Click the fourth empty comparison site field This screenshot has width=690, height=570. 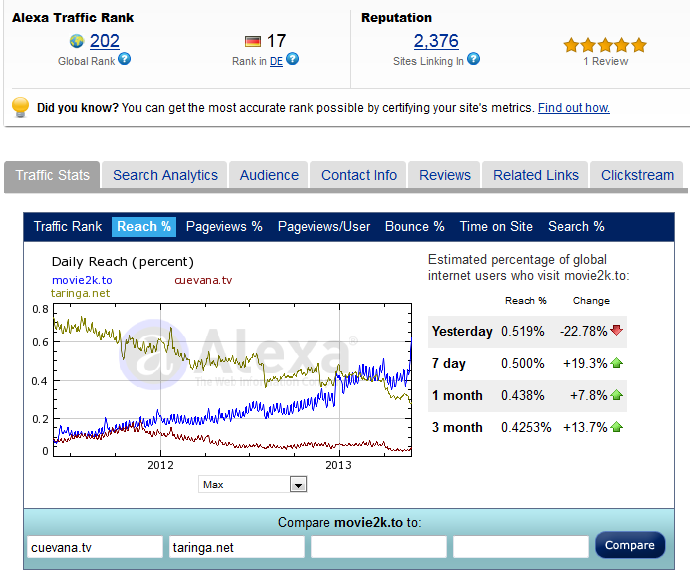click(521, 547)
